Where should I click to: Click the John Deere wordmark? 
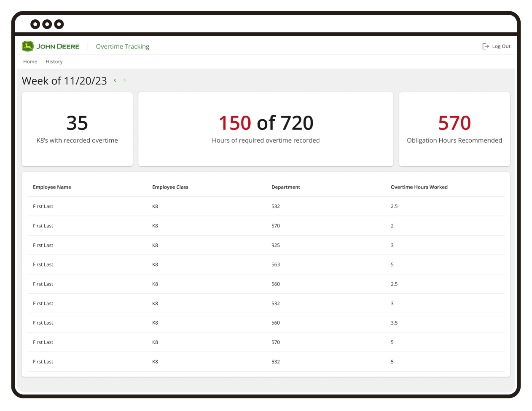click(x=58, y=46)
